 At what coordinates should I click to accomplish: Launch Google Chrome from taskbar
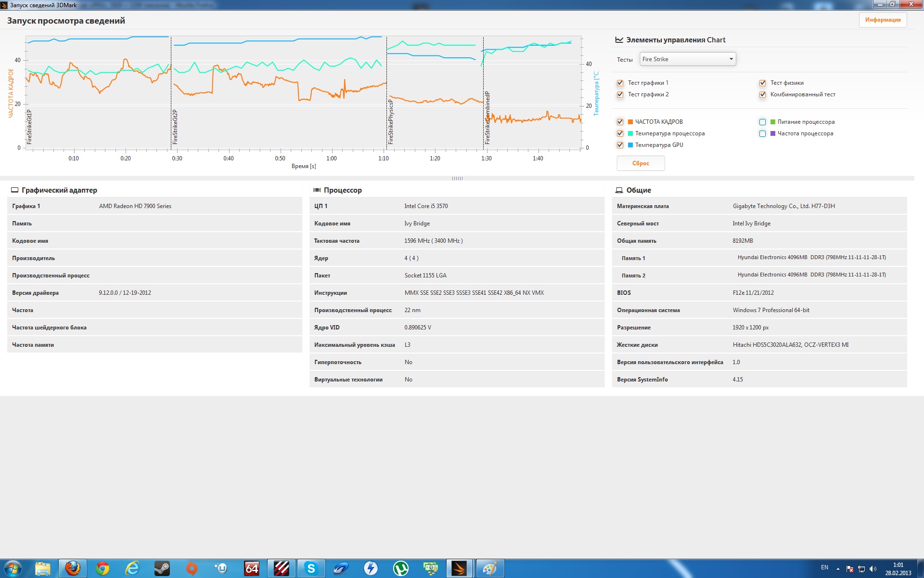102,568
